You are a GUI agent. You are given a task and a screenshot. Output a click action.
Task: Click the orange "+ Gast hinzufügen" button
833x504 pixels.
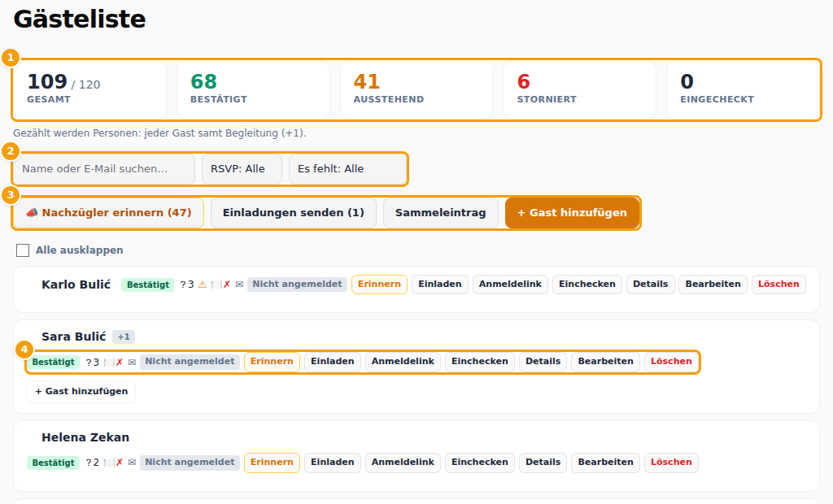pos(572,213)
